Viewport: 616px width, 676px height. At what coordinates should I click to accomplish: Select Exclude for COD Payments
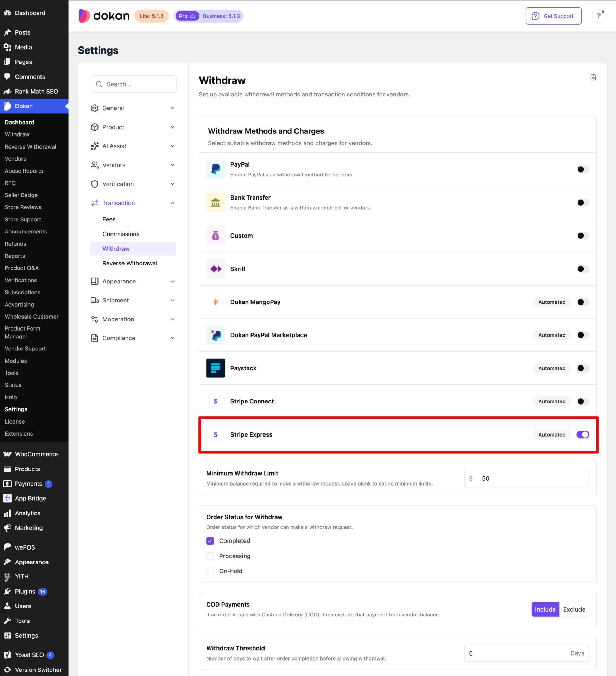574,609
